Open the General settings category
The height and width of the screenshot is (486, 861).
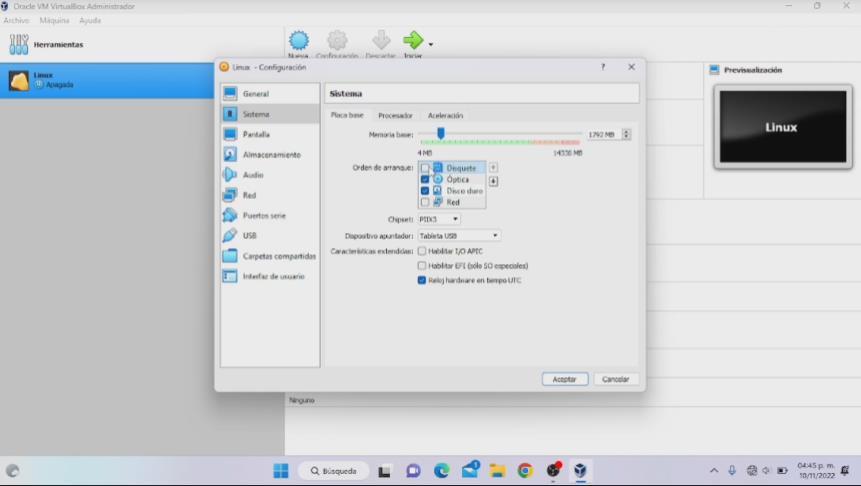tap(270, 94)
